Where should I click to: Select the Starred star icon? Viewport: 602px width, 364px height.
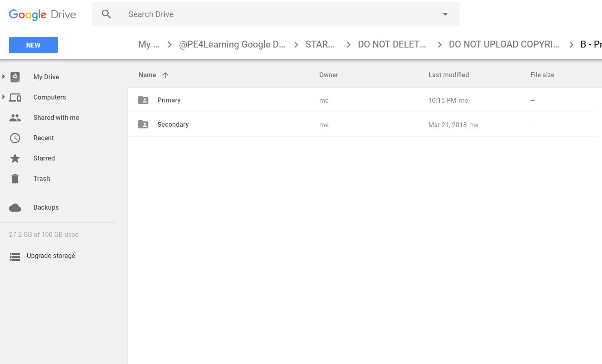15,158
